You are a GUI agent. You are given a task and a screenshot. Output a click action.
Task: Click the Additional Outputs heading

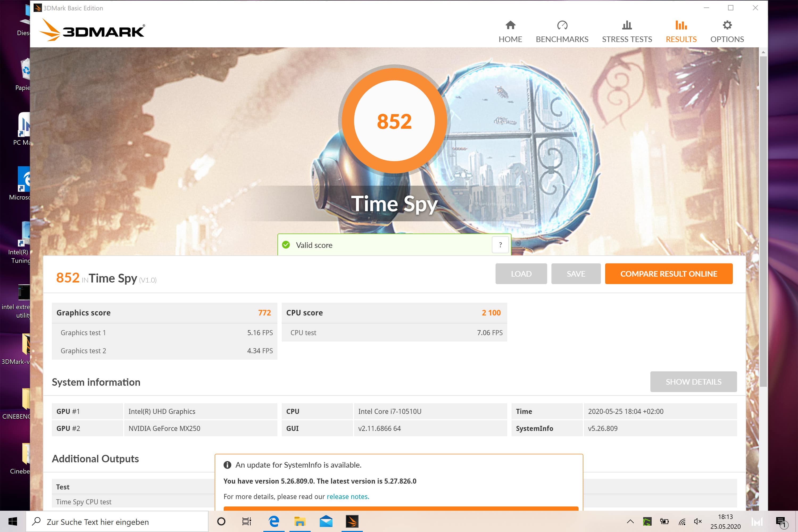point(95,459)
